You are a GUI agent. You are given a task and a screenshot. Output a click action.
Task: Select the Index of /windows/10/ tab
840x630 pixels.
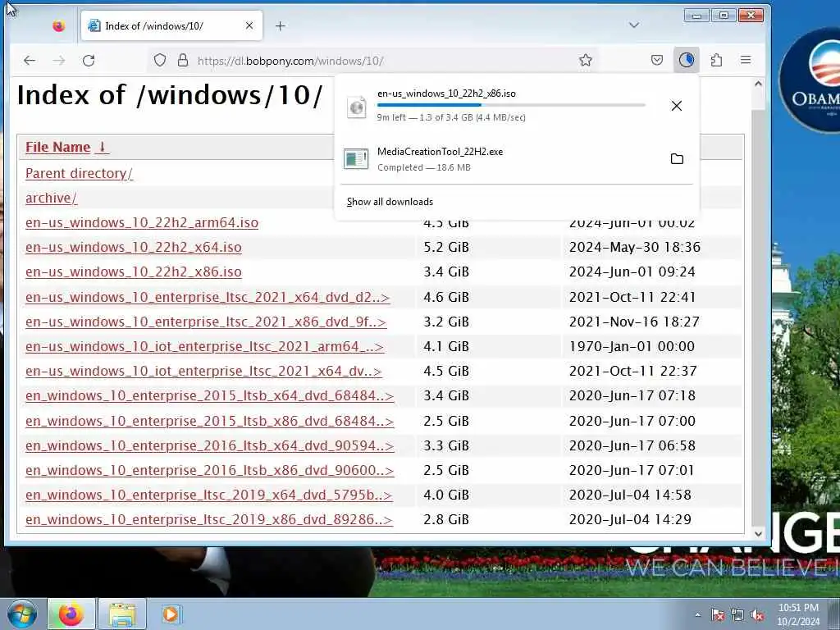click(171, 25)
